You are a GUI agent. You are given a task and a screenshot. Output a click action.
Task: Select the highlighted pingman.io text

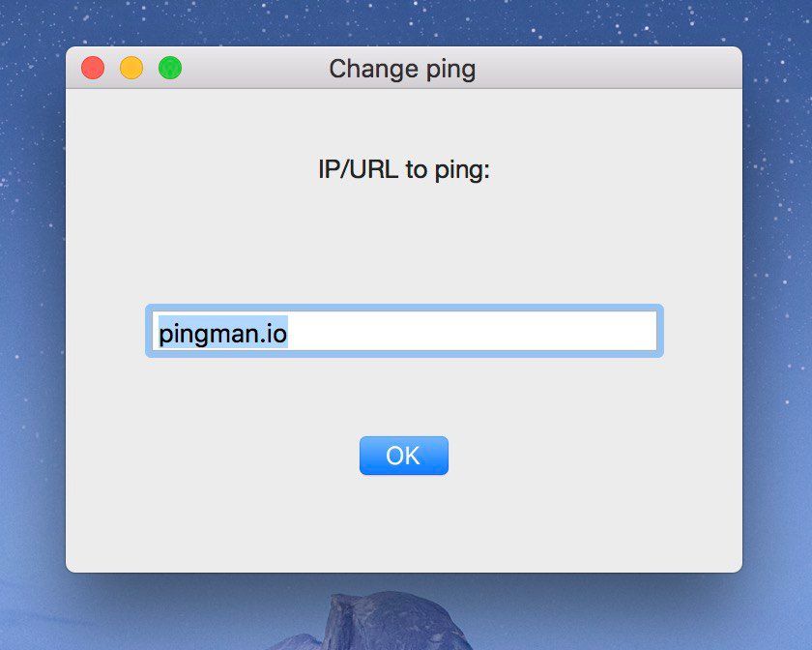coord(222,333)
